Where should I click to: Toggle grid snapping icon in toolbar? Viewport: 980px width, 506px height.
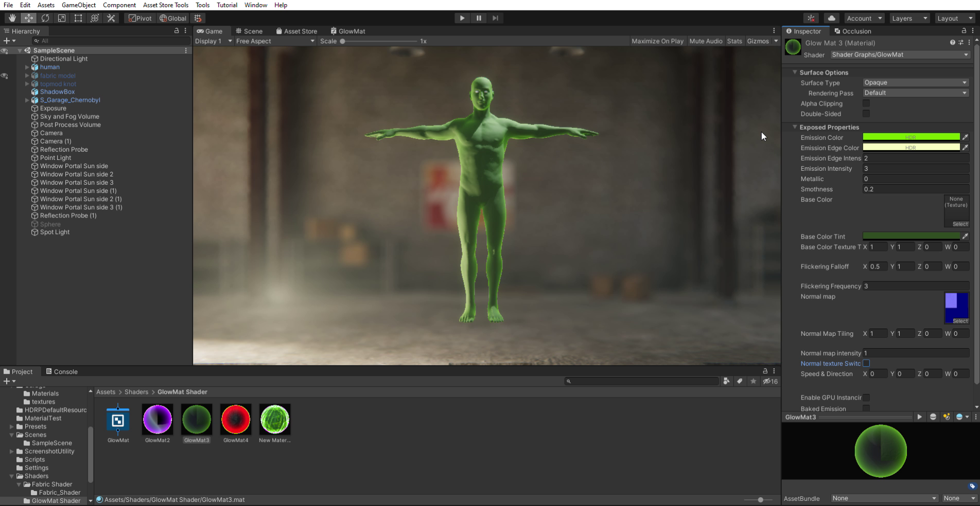coord(198,18)
